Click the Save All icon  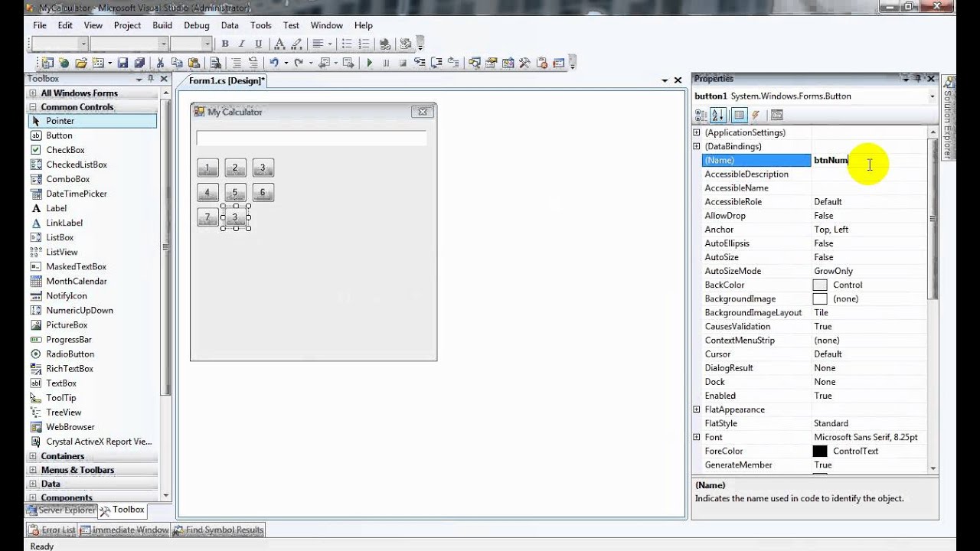(x=139, y=63)
